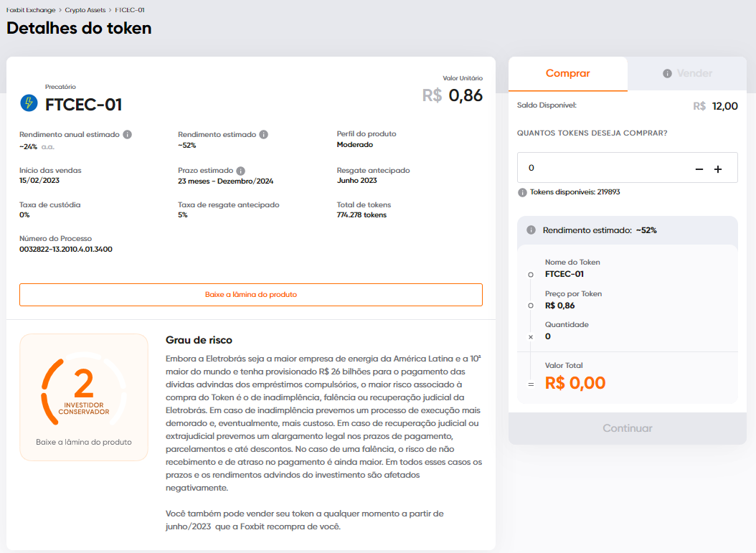Image resolution: width=756 pixels, height=553 pixels.
Task: Click Início das vendas 15/02/2023 date
Action: tap(39, 180)
